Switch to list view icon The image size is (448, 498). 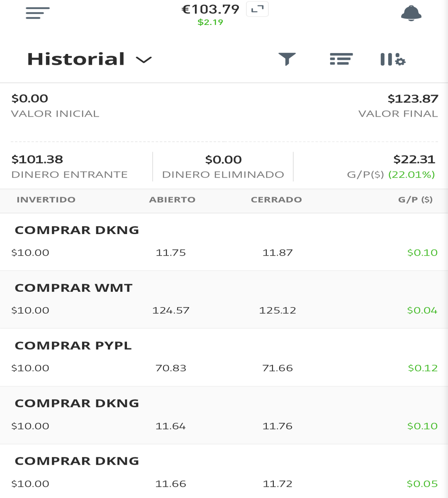(x=341, y=59)
